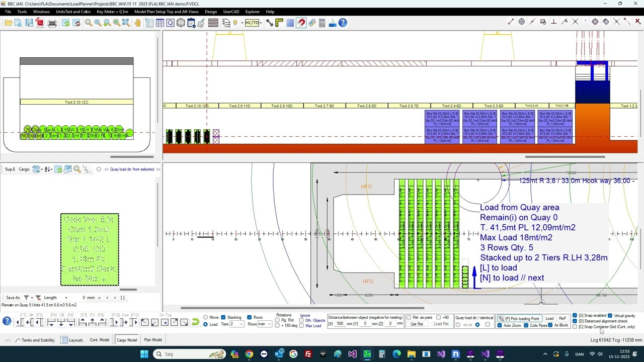Image resolution: width=644 pixels, height=362 pixels.
Task: Click the stacked layers icon
Action: pyautogui.click(x=226, y=23)
